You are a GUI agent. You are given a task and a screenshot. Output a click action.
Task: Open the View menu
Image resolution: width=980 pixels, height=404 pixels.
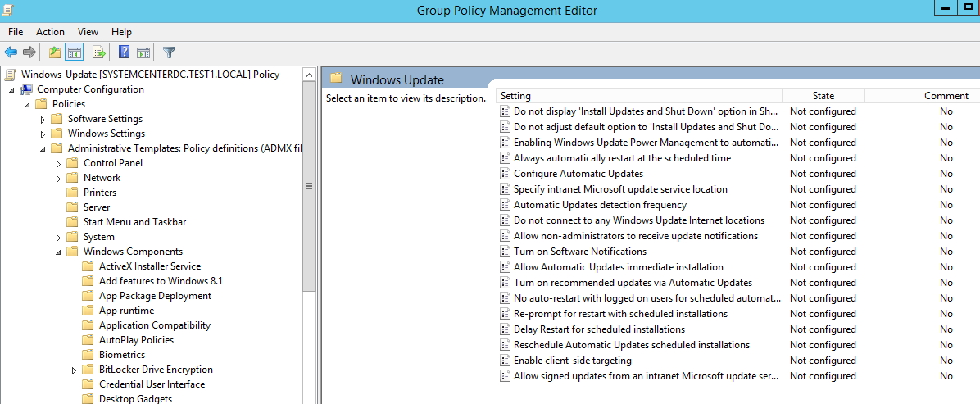[x=88, y=31]
